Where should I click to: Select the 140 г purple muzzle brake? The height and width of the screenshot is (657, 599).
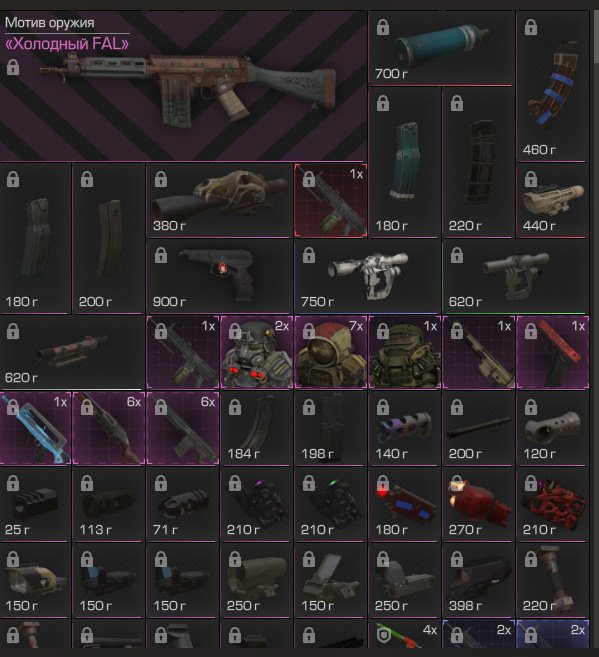click(404, 428)
